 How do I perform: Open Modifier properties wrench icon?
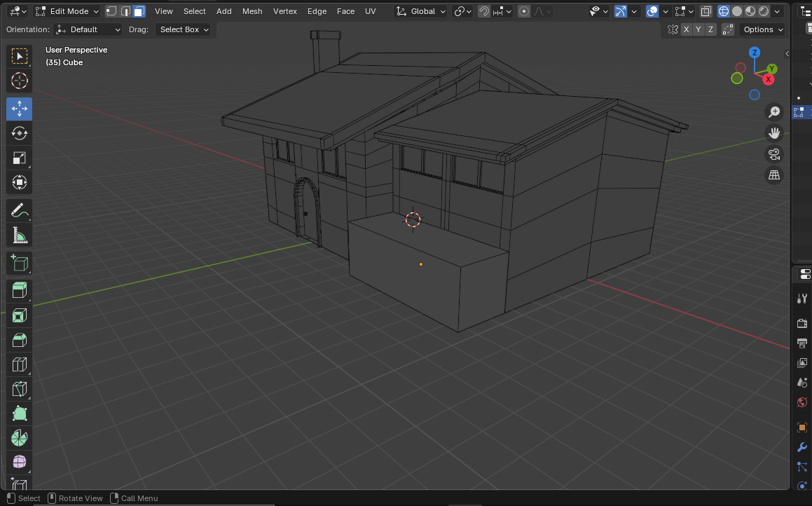[x=802, y=447]
